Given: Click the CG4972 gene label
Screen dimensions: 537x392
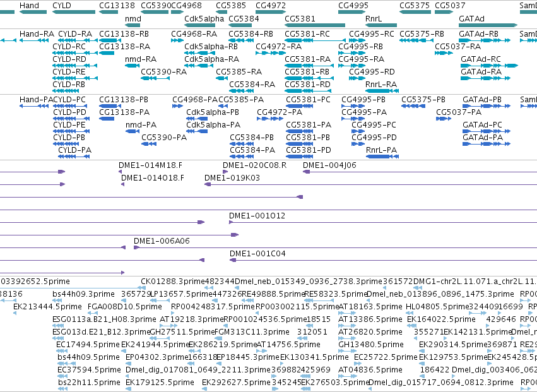Looking at the screenshot, I should 271,6.
